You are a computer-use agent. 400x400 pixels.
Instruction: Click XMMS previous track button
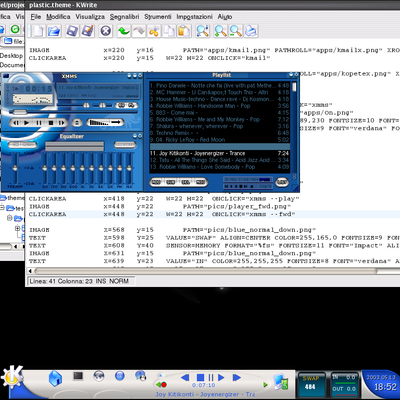(16, 123)
